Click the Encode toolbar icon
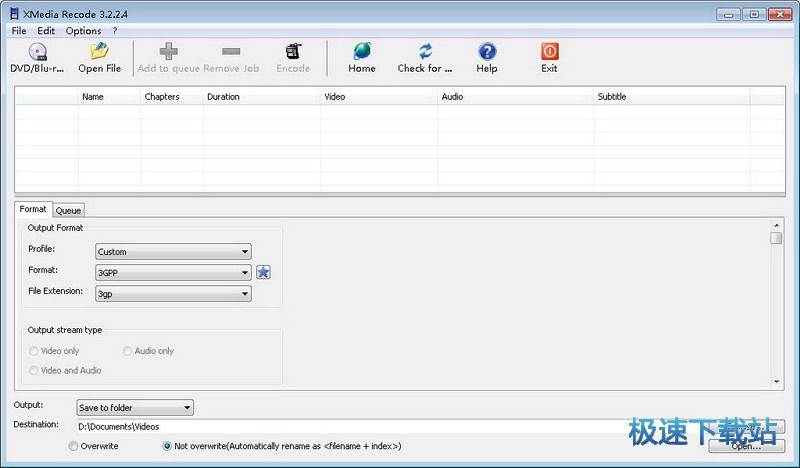The height and width of the screenshot is (468, 800). pyautogui.click(x=293, y=51)
